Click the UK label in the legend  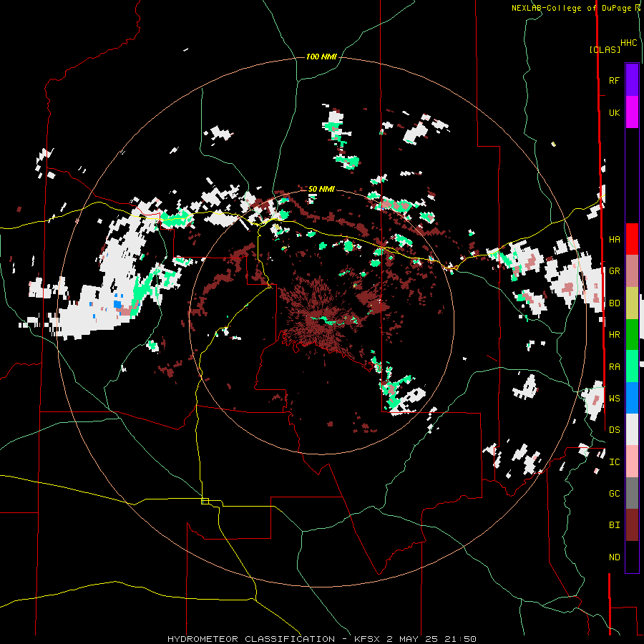coord(614,112)
